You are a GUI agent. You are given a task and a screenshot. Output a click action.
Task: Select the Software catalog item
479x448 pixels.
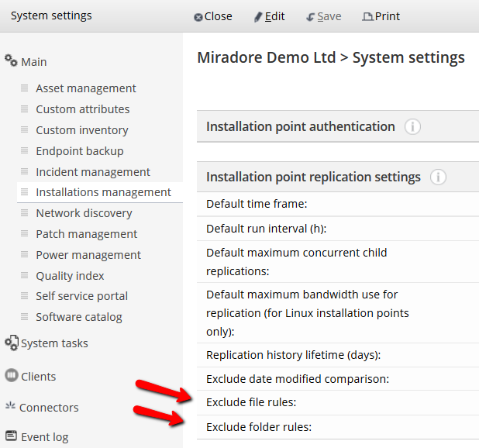pyautogui.click(x=79, y=317)
